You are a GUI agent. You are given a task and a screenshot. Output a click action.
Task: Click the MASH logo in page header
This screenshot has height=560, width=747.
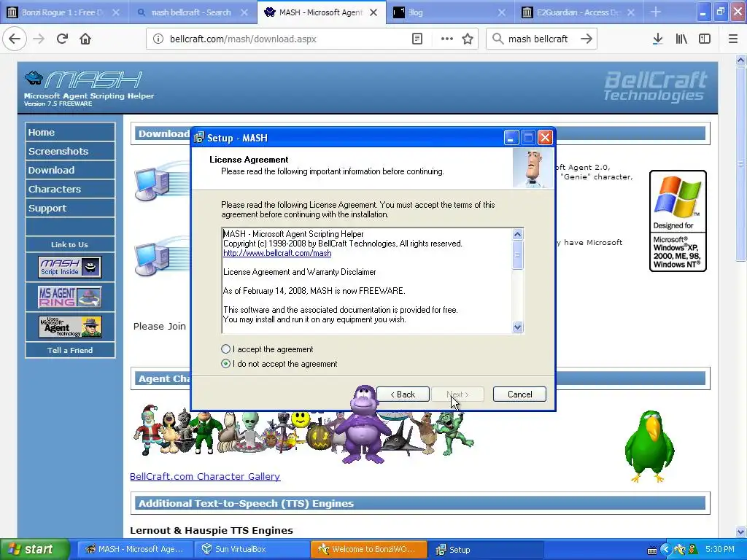pos(84,80)
